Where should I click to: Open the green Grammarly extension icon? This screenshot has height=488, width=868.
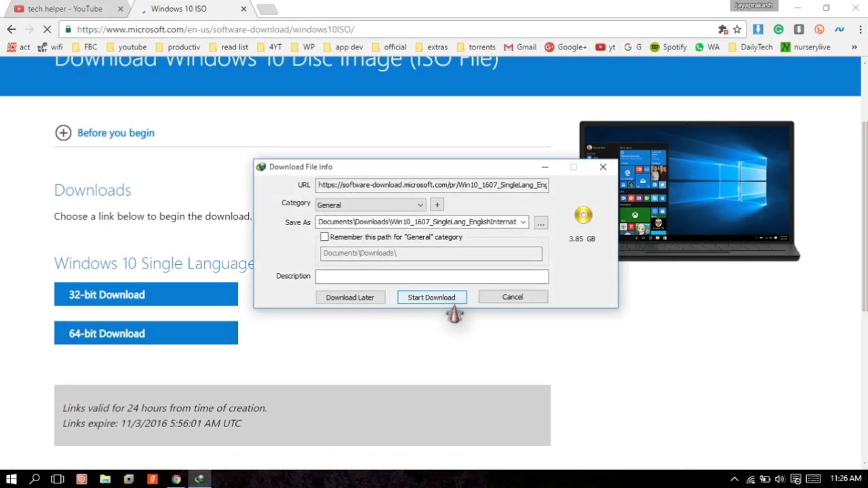[778, 29]
